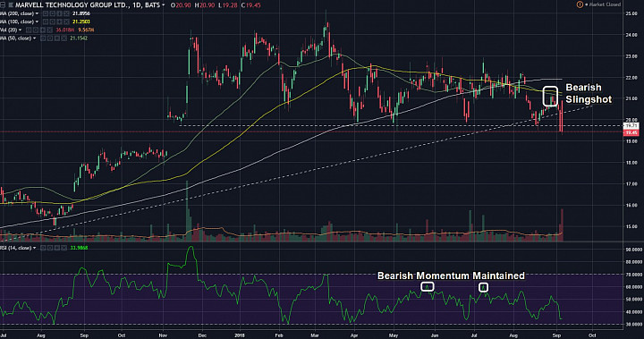This screenshot has height=339, width=644.
Task: Select the white rectangle near Bearish Slingshot
Action: tap(550, 96)
